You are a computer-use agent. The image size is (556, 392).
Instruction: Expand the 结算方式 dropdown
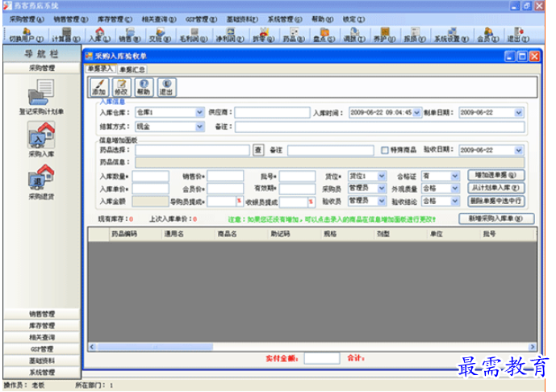[200, 127]
